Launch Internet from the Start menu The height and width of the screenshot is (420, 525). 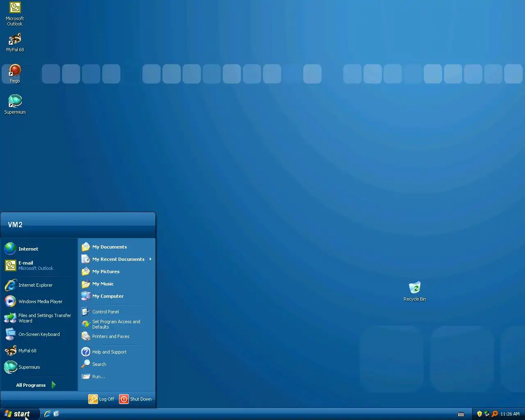click(x=39, y=249)
